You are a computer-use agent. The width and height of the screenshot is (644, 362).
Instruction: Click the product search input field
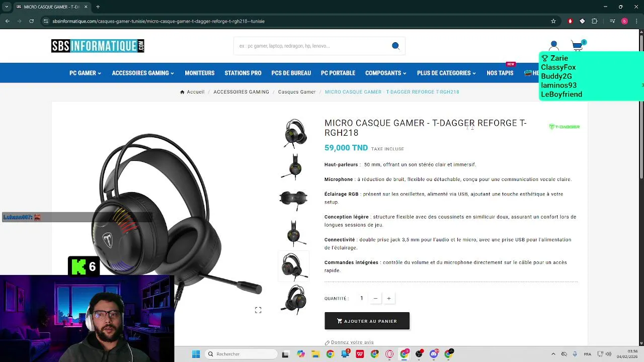point(312,46)
